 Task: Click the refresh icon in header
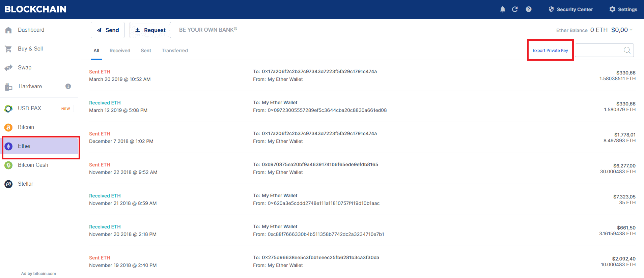(515, 9)
